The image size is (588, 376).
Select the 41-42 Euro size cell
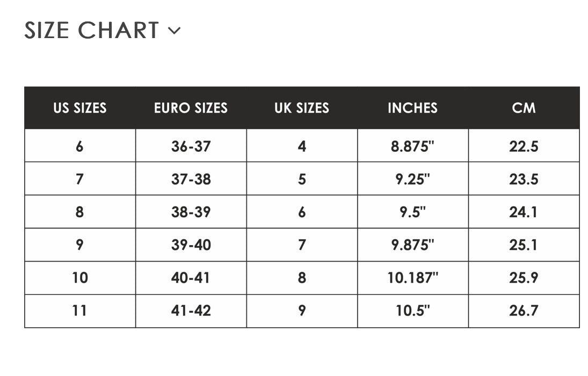coord(191,311)
